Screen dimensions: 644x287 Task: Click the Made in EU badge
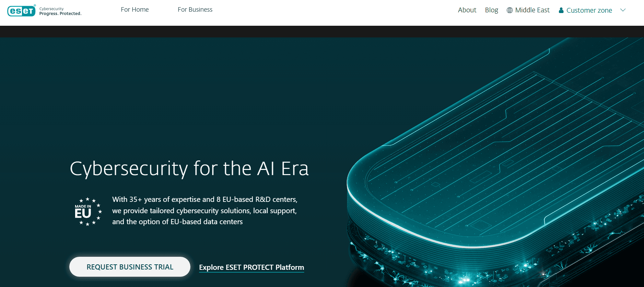pyautogui.click(x=88, y=211)
